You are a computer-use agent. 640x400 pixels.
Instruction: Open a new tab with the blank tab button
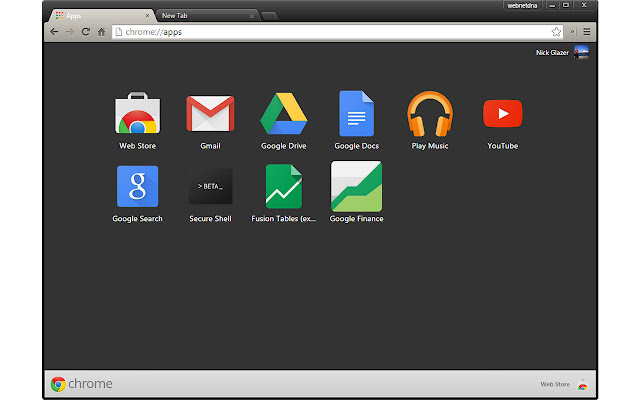tap(269, 16)
